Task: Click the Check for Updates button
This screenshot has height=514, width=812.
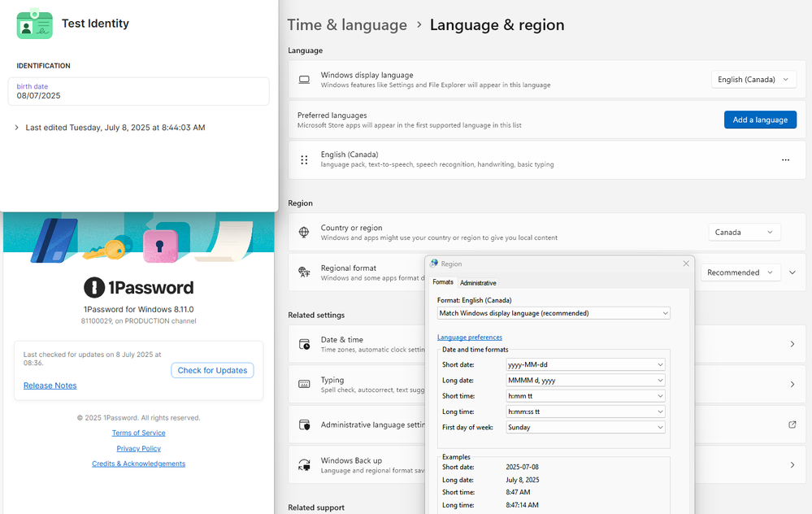Action: click(212, 371)
